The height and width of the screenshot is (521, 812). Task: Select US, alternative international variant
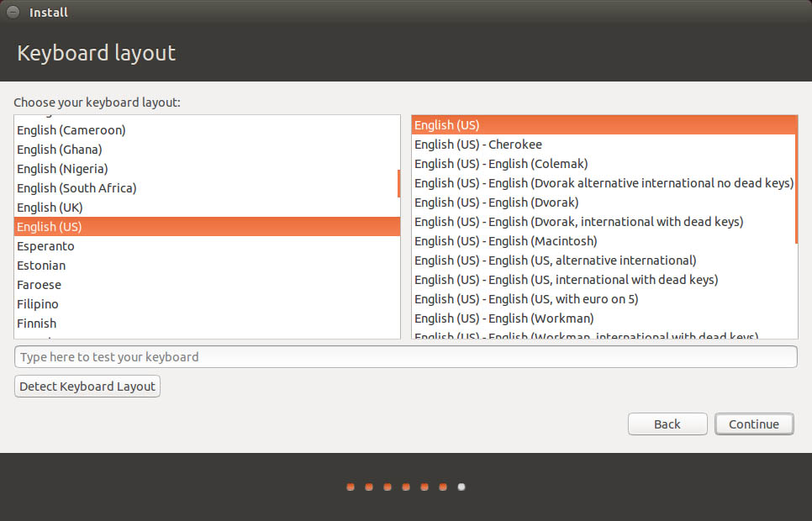604,260
